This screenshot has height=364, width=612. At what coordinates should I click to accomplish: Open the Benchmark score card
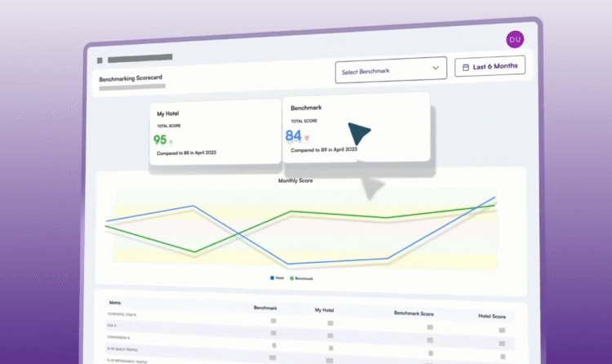[x=356, y=127]
